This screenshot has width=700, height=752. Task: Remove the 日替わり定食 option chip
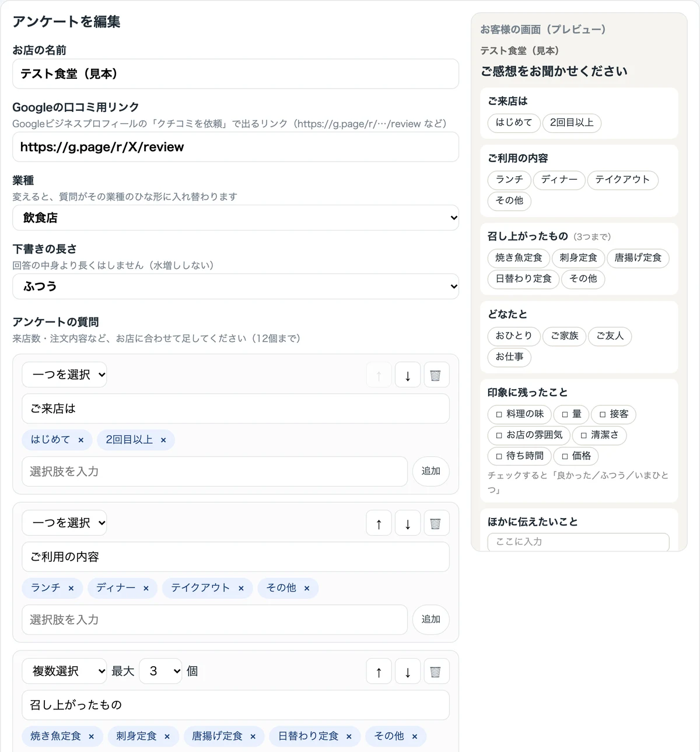[x=349, y=736]
